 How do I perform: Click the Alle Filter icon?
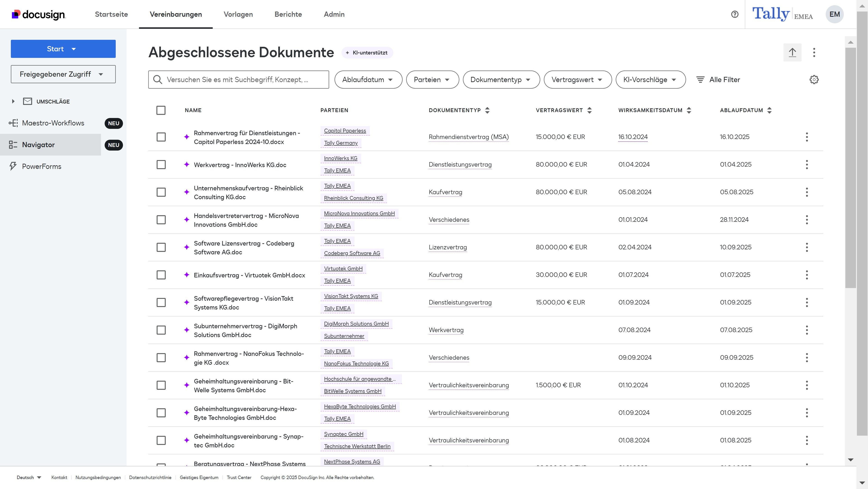700,79
